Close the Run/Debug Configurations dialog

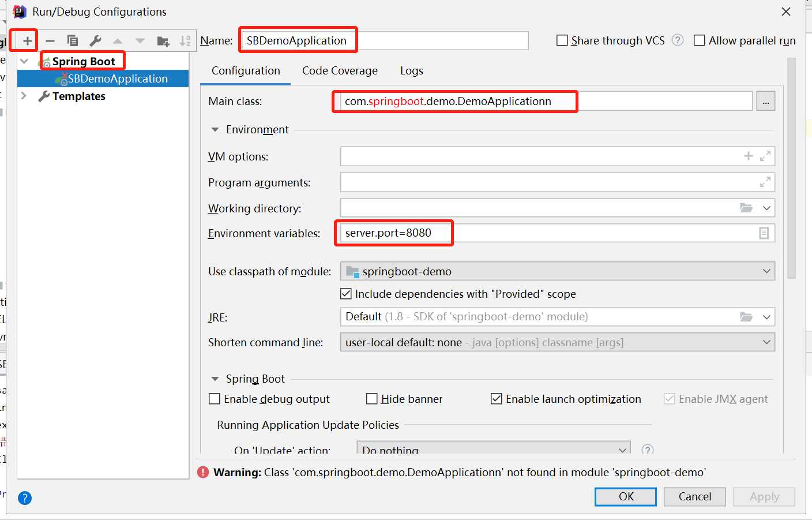pyautogui.click(x=786, y=12)
